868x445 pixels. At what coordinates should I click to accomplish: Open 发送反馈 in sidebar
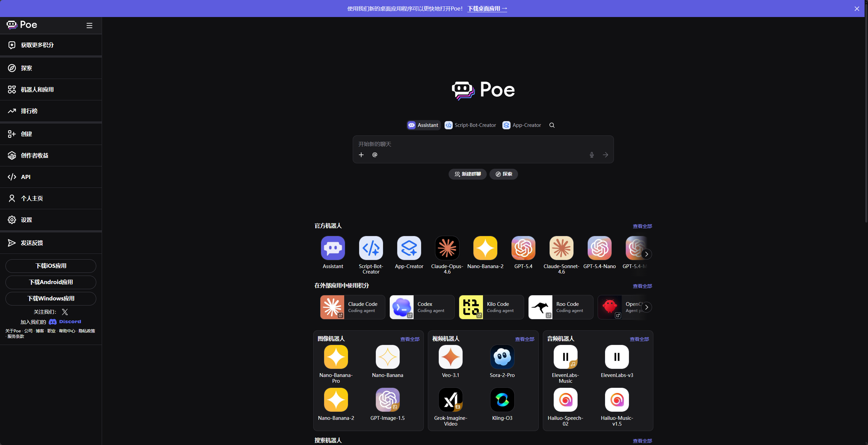[x=51, y=243]
